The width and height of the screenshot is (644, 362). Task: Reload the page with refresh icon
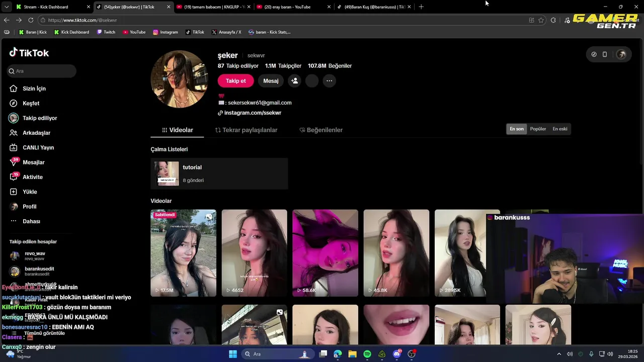pos(31,20)
